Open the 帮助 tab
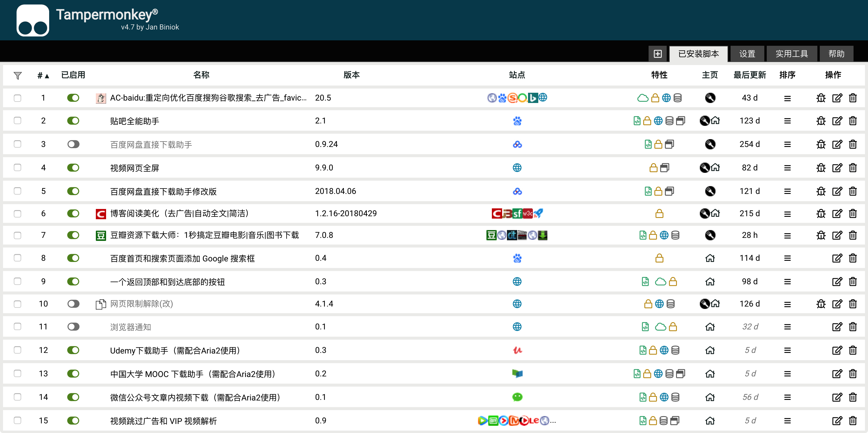Screen dimensions: 868x433 click(x=836, y=54)
